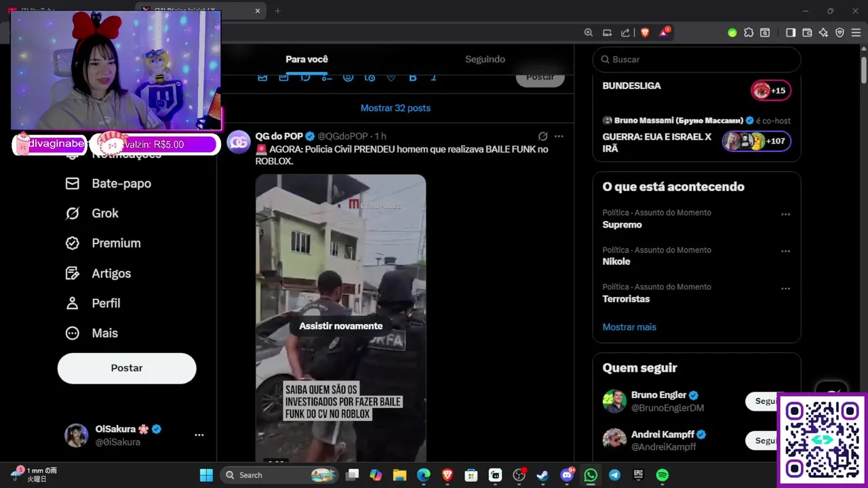This screenshot has height=488, width=868.
Task: Open Telegram from the taskbar
Action: [x=614, y=475]
